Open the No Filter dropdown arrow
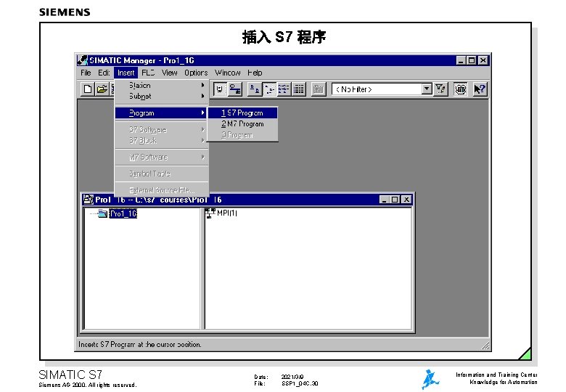Viewport: 566px width, 392px height. coord(427,89)
